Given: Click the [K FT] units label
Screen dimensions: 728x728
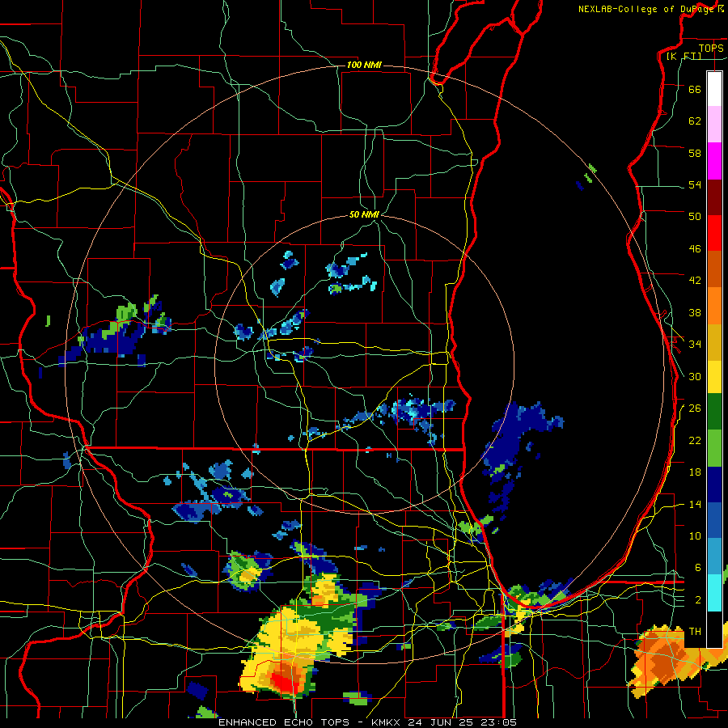Looking at the screenshot, I should tap(684, 56).
